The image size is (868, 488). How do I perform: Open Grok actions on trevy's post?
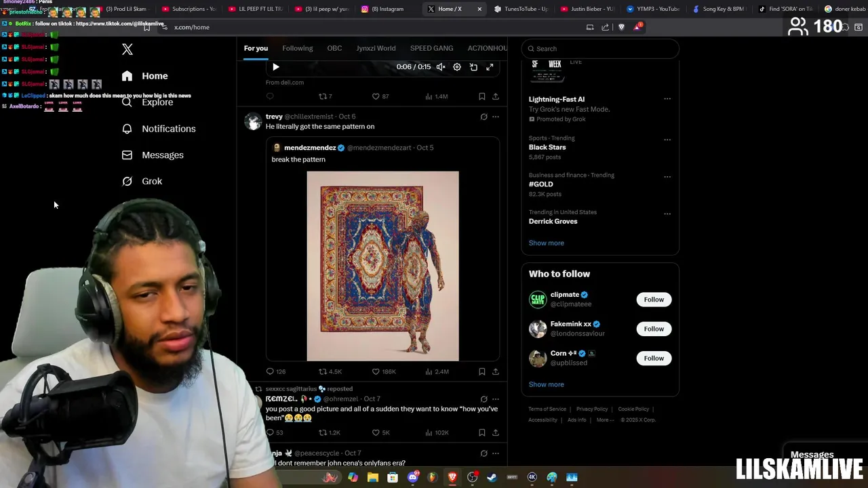484,117
